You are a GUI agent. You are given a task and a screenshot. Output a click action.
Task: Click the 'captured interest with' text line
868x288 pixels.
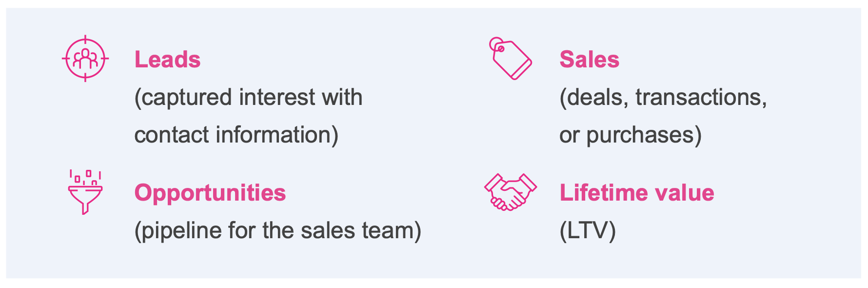(248, 98)
